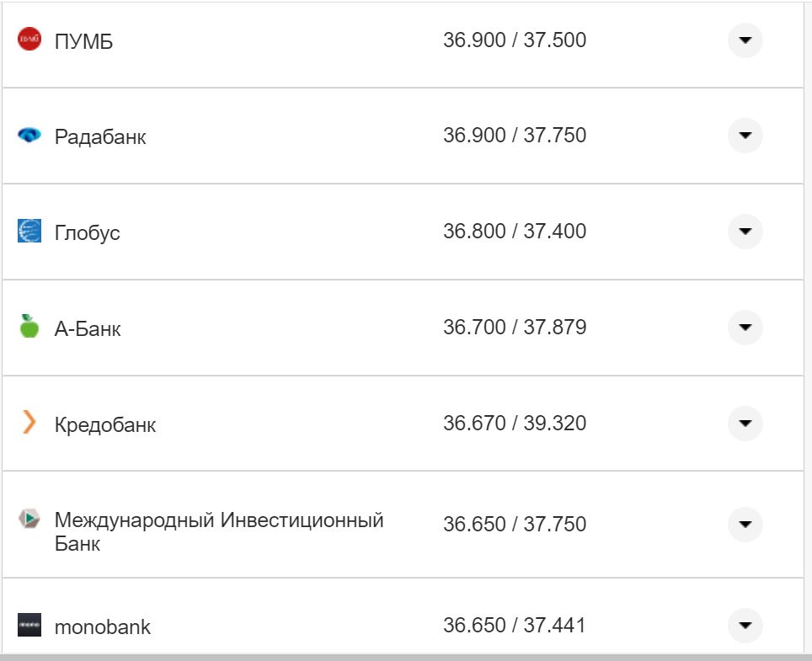Click the Радабанк eye-shaped logo
Image resolution: width=812 pixels, height=661 pixels.
[29, 135]
